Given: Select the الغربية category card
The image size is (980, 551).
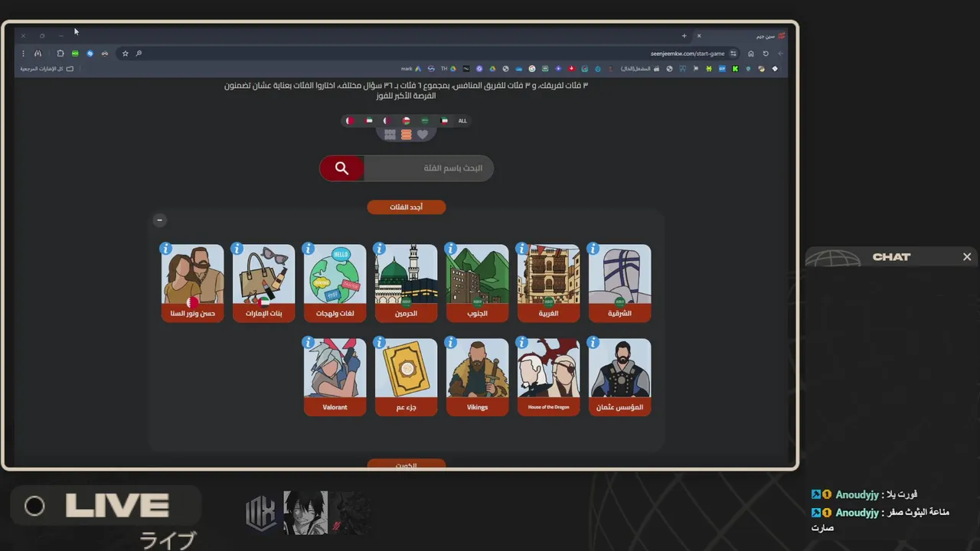Looking at the screenshot, I should click(x=549, y=283).
